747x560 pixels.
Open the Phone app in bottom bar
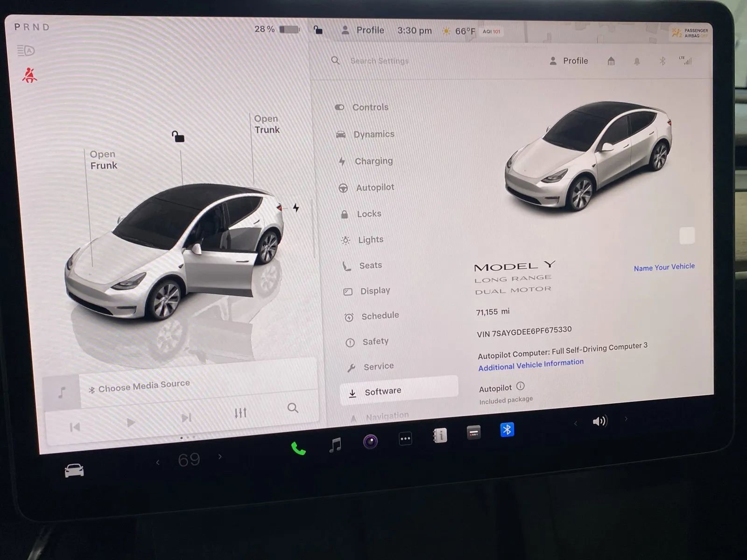tap(298, 449)
